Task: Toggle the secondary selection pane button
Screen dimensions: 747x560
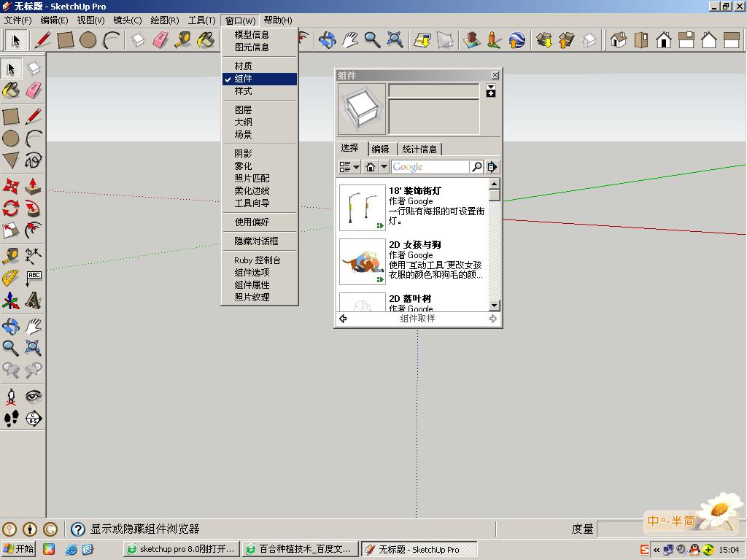Action: pos(491,90)
